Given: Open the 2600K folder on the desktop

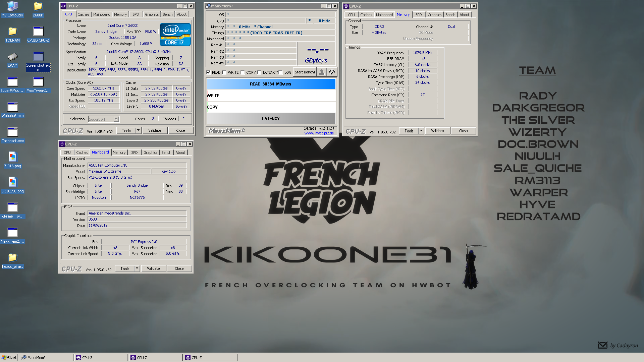Looking at the screenshot, I should click(x=38, y=9).
